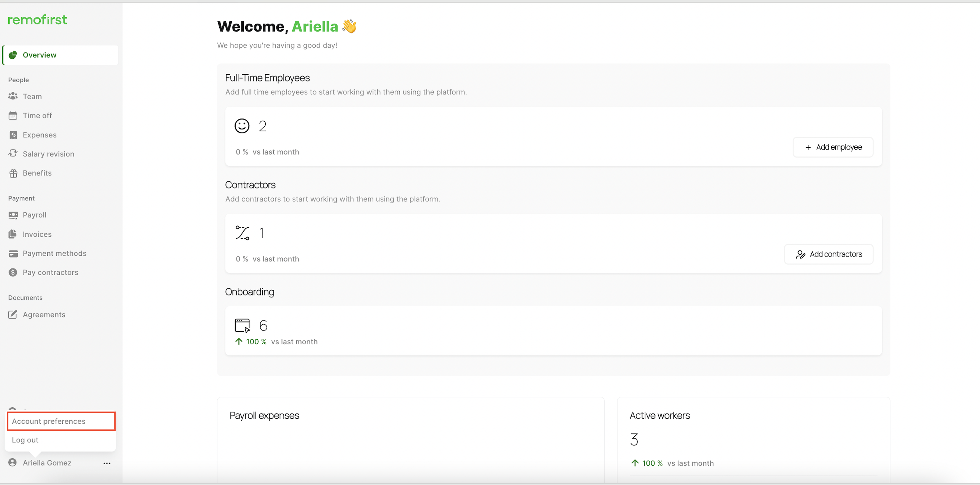
Task: Click the Invoices document icon
Action: pyautogui.click(x=13, y=234)
